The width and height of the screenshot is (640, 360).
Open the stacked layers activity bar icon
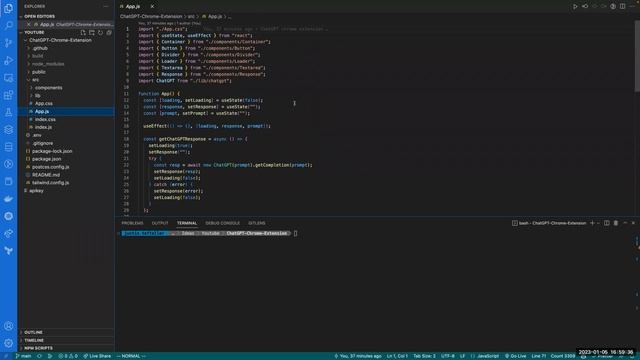(x=8, y=130)
